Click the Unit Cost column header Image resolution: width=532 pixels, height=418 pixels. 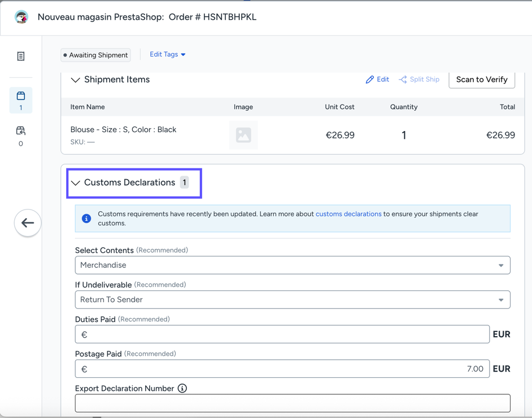tap(339, 107)
